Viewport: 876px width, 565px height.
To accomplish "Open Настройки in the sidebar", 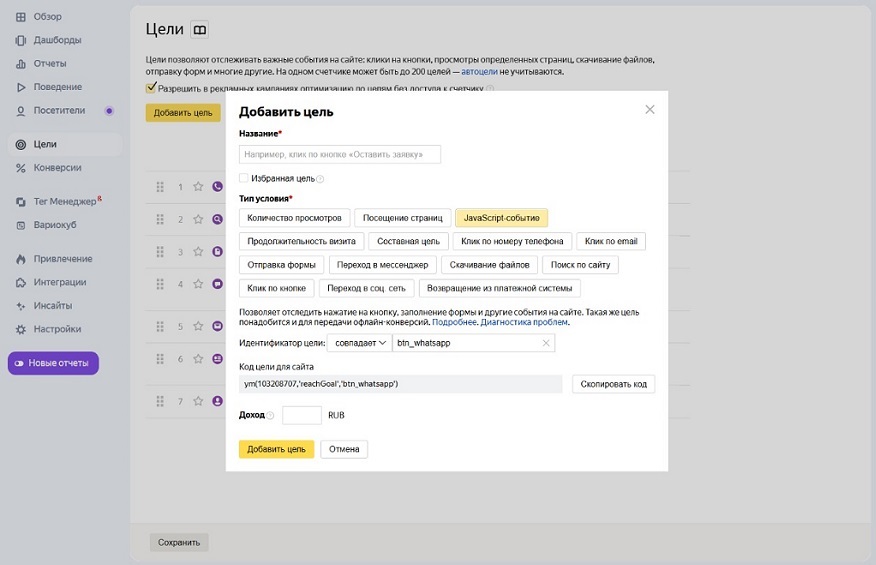I will [56, 328].
